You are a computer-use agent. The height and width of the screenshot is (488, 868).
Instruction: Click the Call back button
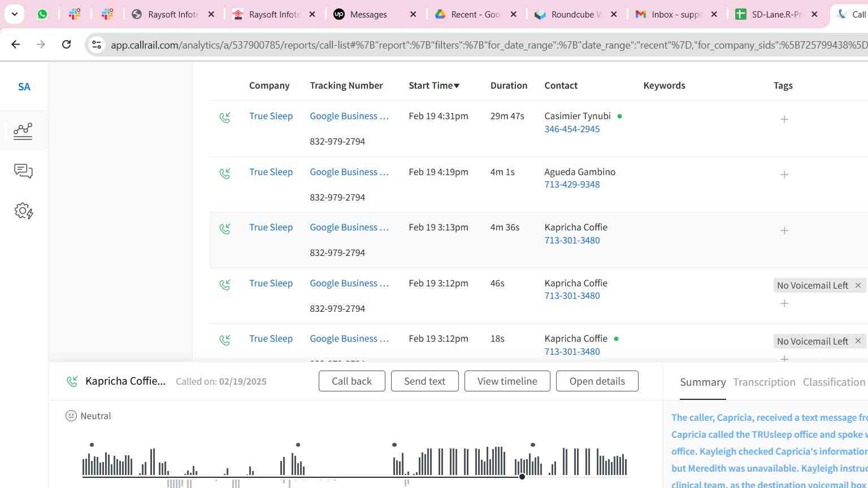click(351, 381)
